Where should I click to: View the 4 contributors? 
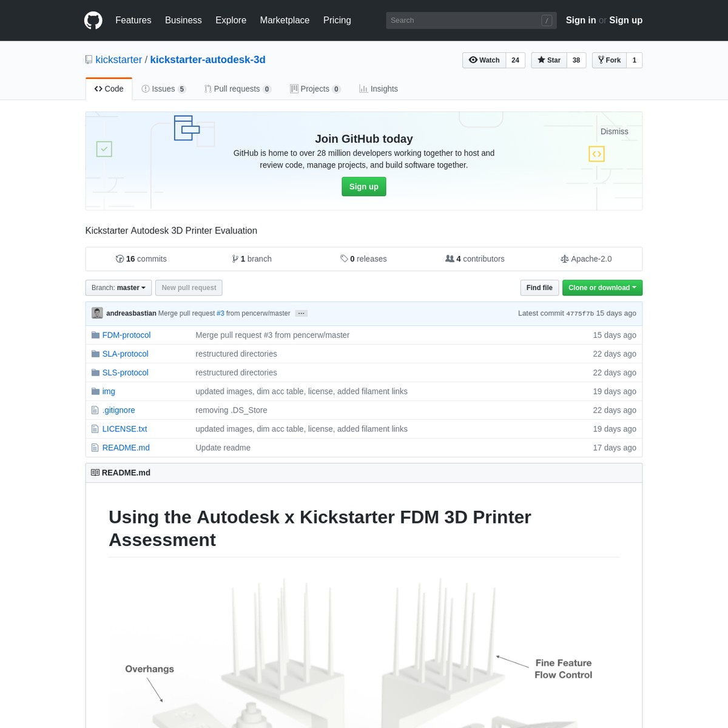point(475,259)
